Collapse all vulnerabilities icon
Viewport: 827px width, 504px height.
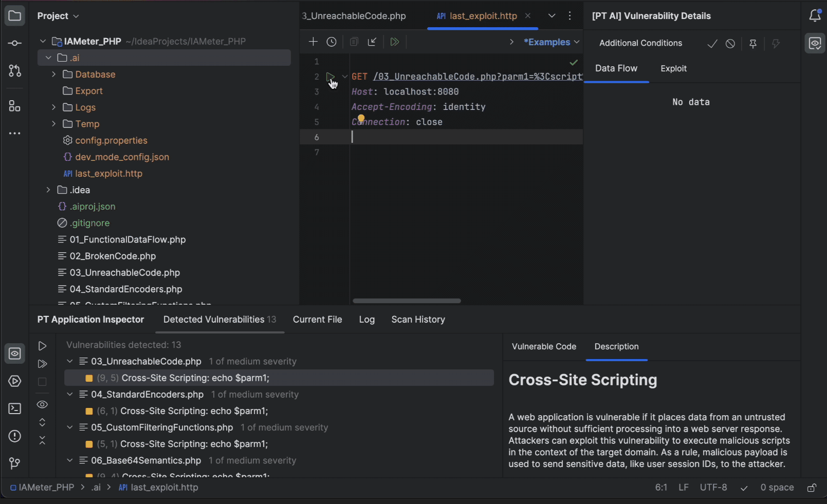[42, 440]
